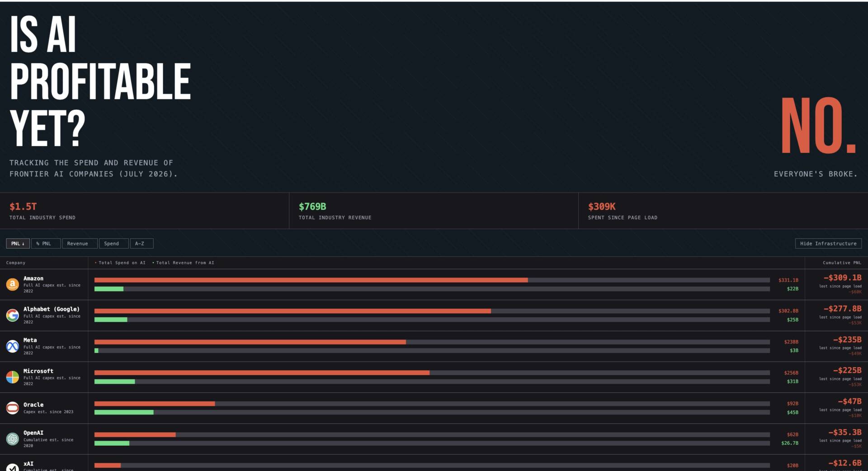The image size is (868, 471).
Task: Click the Google logo icon
Action: [x=12, y=315]
